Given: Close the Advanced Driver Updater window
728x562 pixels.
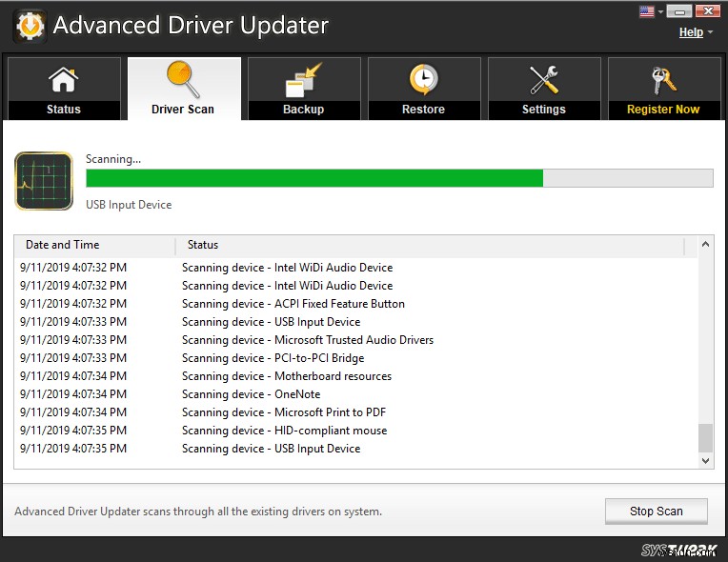Looking at the screenshot, I should tap(708, 11).
